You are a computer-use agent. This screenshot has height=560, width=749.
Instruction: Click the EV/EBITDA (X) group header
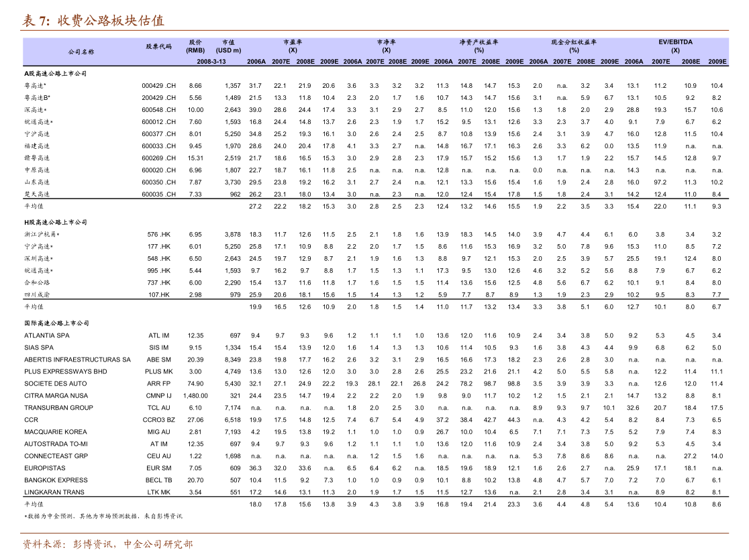click(675, 46)
